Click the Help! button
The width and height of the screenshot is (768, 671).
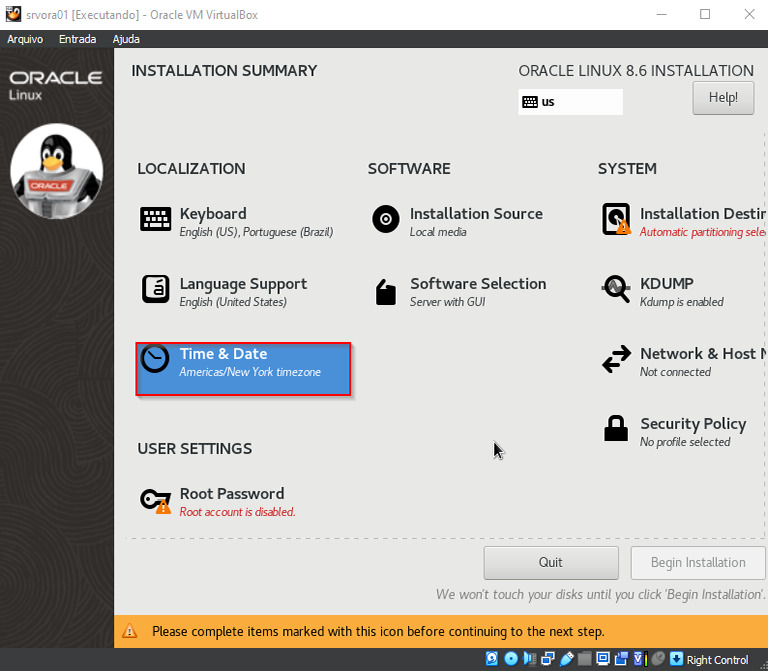pyautogui.click(x=723, y=98)
